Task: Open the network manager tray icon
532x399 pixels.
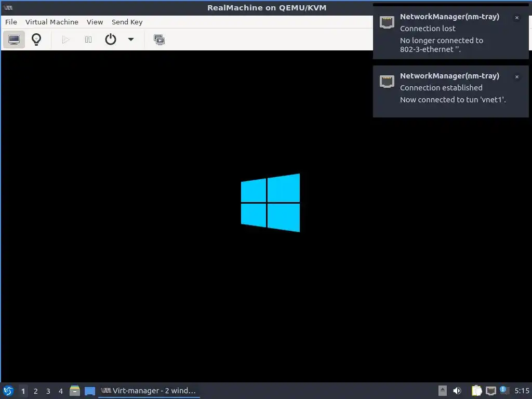Action: [x=490, y=391]
